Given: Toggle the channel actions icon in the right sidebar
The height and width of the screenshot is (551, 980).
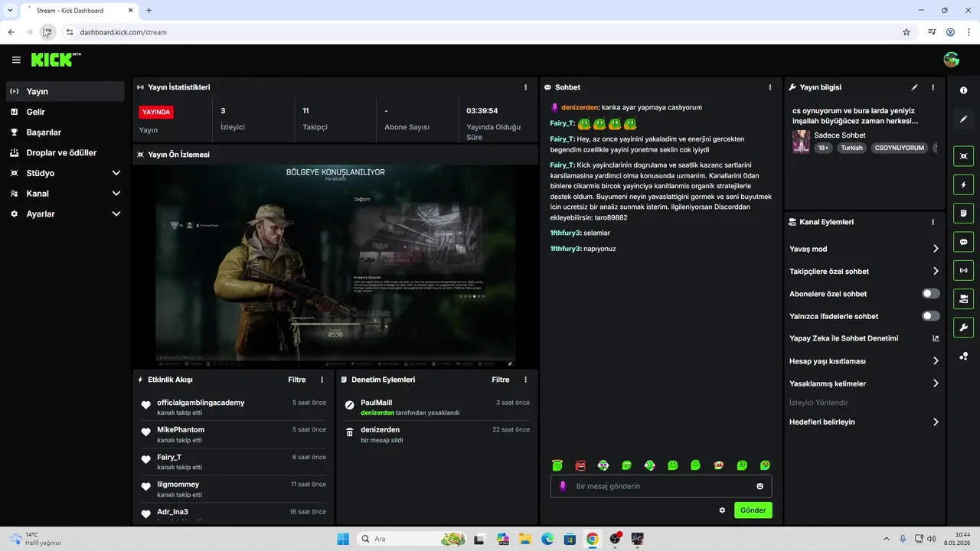Looking at the screenshot, I should point(963,298).
